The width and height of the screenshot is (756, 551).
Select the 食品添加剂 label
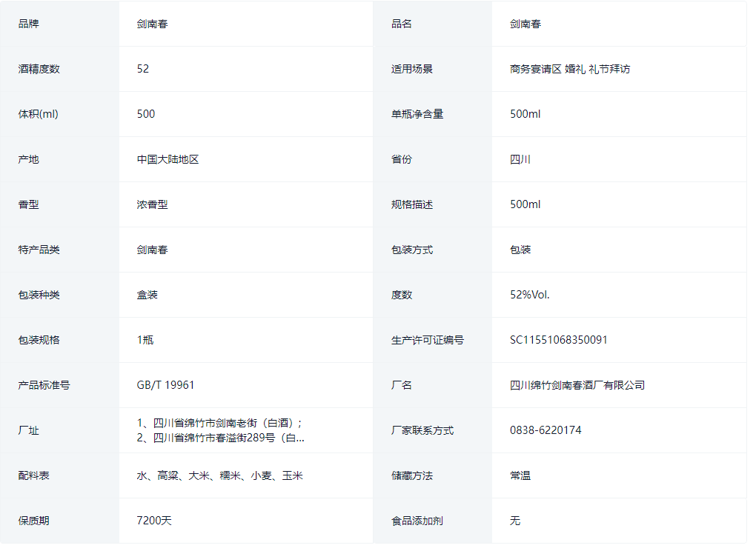[x=417, y=521]
